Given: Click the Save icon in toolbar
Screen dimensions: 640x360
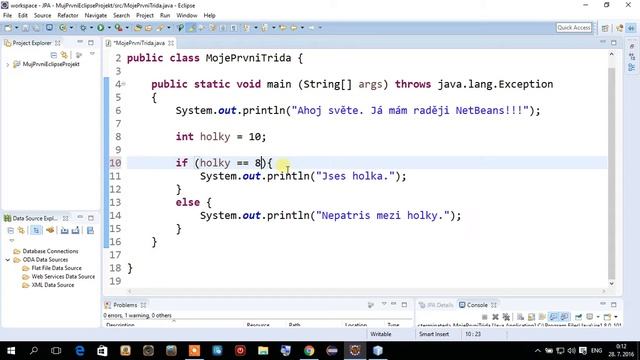Looking at the screenshot, I should [x=25, y=28].
